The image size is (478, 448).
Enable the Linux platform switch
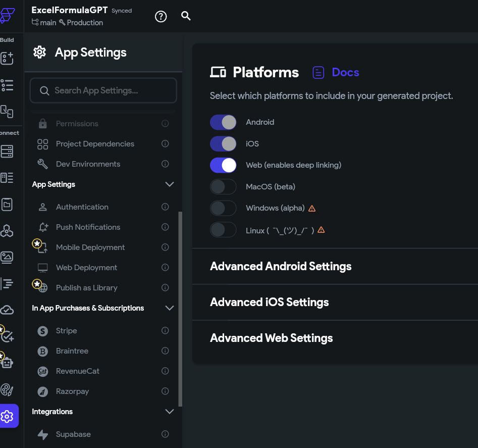click(223, 230)
